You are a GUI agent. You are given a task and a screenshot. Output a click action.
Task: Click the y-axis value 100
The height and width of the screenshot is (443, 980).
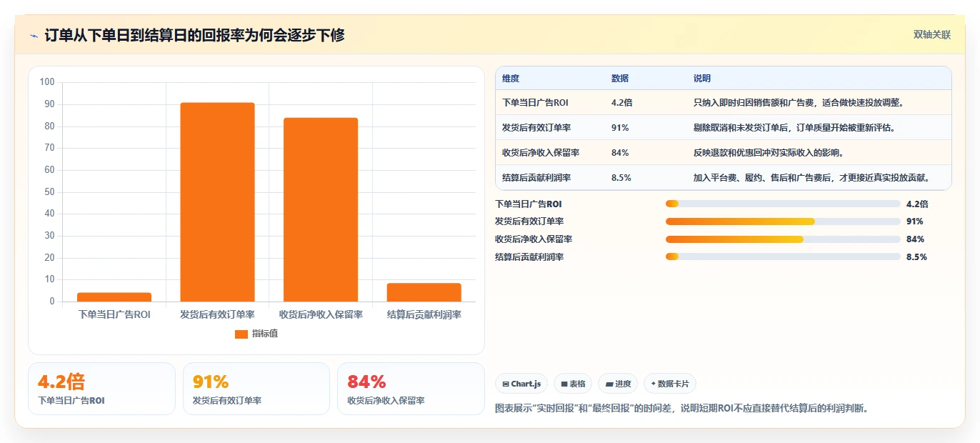pos(47,82)
